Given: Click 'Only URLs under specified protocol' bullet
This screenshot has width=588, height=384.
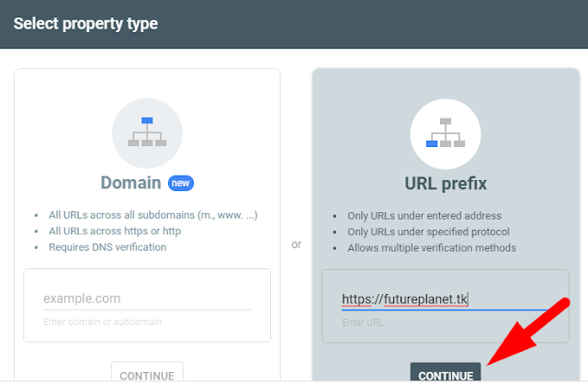Looking at the screenshot, I should click(x=428, y=232).
